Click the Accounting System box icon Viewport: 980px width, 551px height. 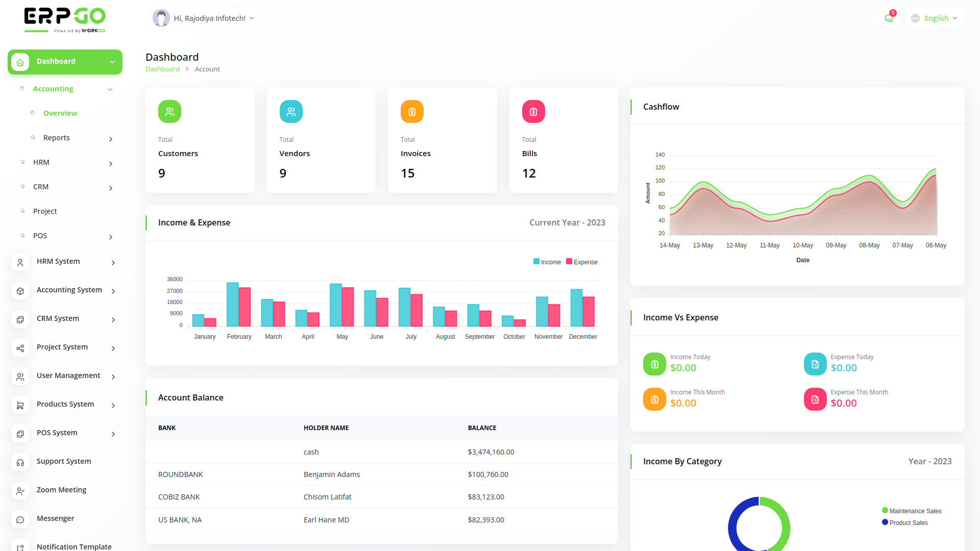click(x=20, y=291)
